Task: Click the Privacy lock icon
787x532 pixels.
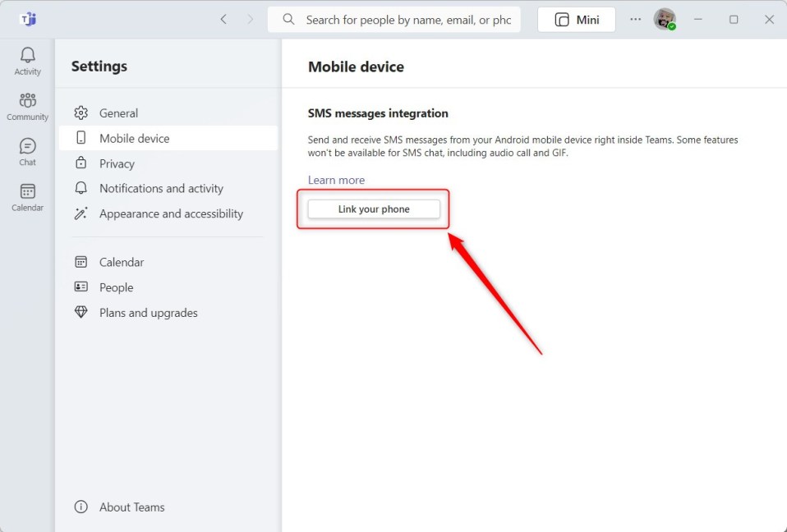Action: click(x=81, y=163)
